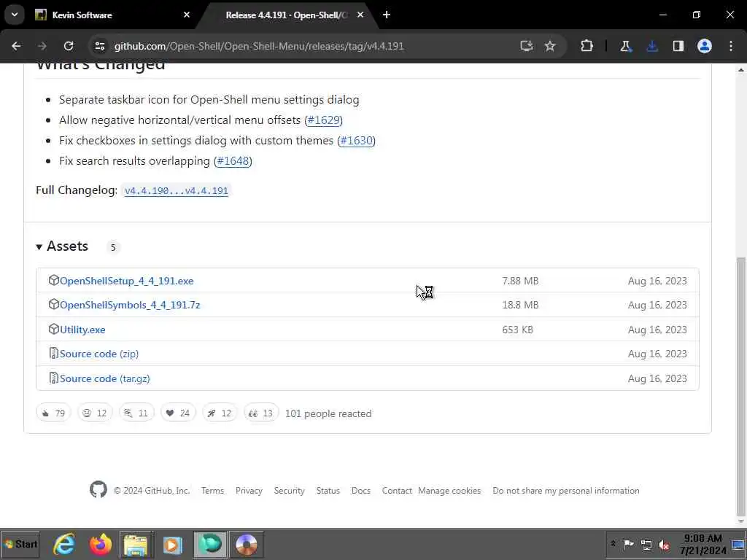Show hidden system tray icons arrow
This screenshot has width=747, height=560.
point(613,544)
